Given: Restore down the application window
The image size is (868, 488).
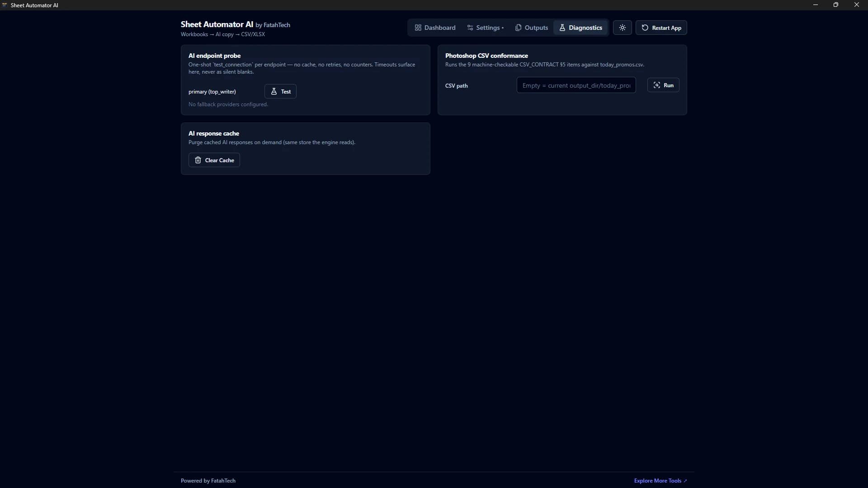Looking at the screenshot, I should (836, 5).
